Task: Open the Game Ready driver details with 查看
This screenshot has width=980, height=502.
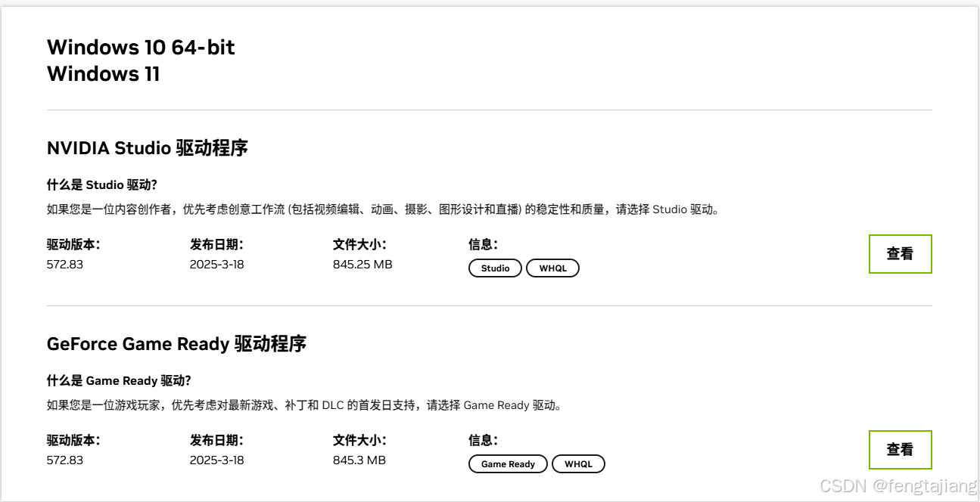Action: click(x=900, y=451)
